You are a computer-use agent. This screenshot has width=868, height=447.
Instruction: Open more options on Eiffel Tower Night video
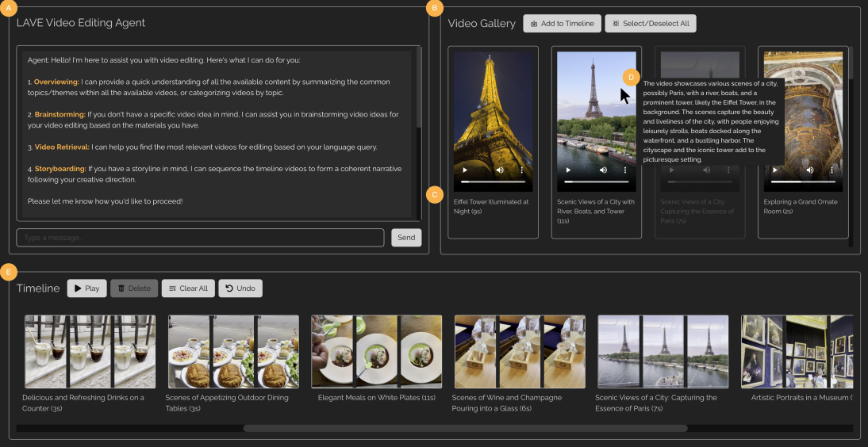[521, 170]
